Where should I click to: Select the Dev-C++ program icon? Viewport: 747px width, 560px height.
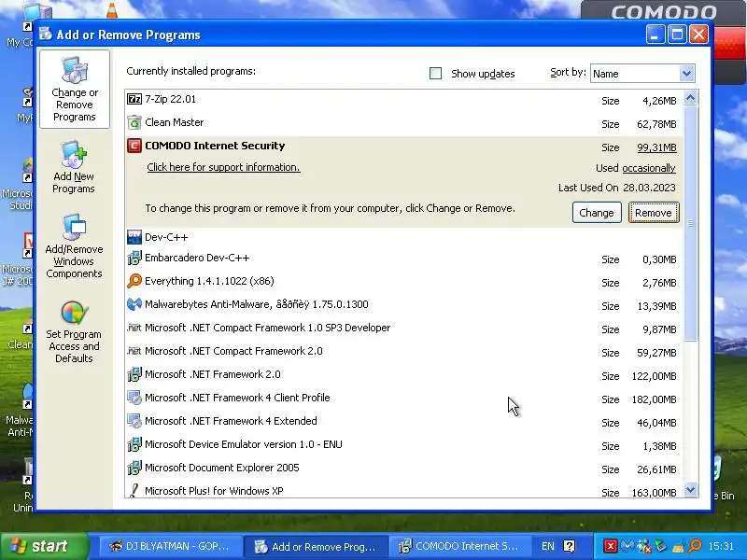coord(134,237)
